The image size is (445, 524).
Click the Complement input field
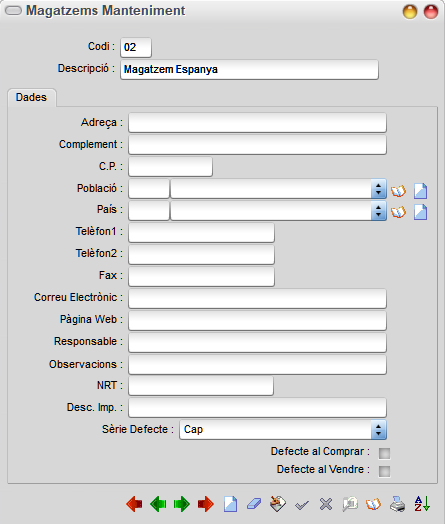pyautogui.click(x=258, y=145)
